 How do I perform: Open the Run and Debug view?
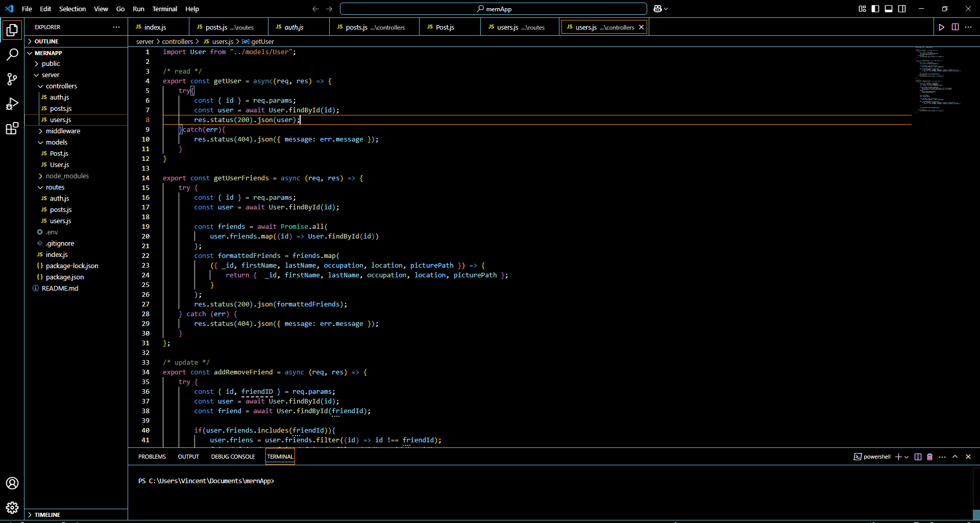12,104
